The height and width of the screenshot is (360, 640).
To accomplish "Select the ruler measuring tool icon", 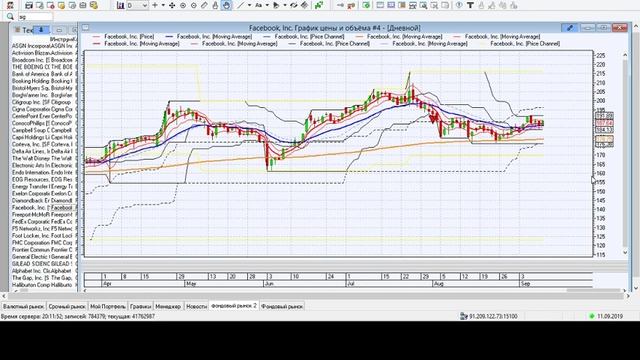I will (x=204, y=5).
